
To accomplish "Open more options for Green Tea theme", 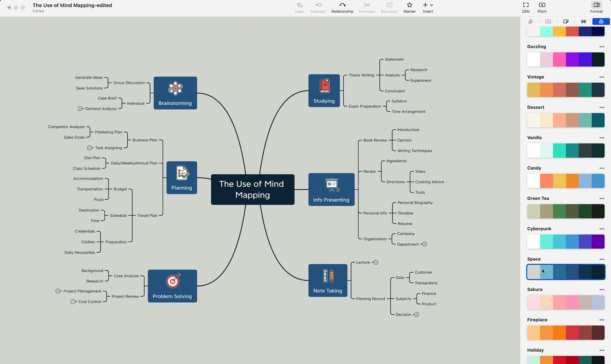I will [x=601, y=199].
